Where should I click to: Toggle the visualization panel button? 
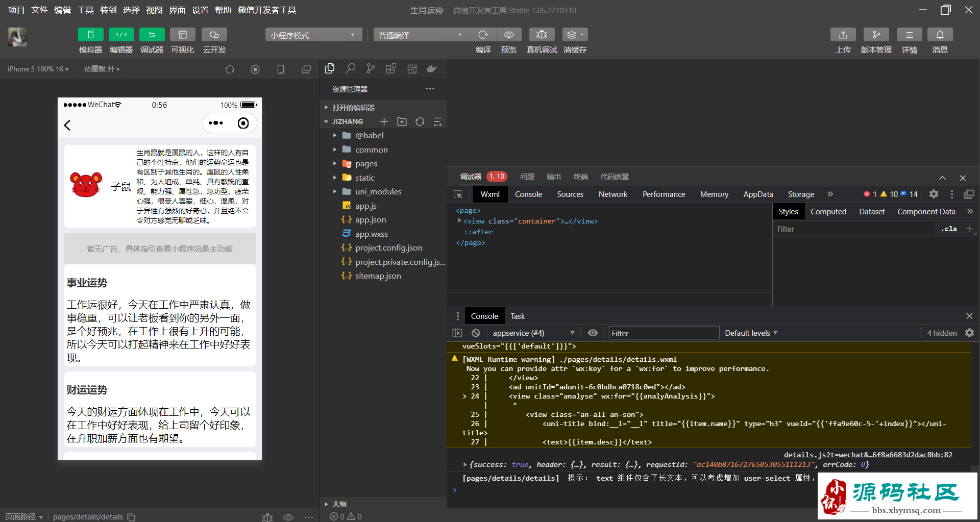click(x=183, y=35)
